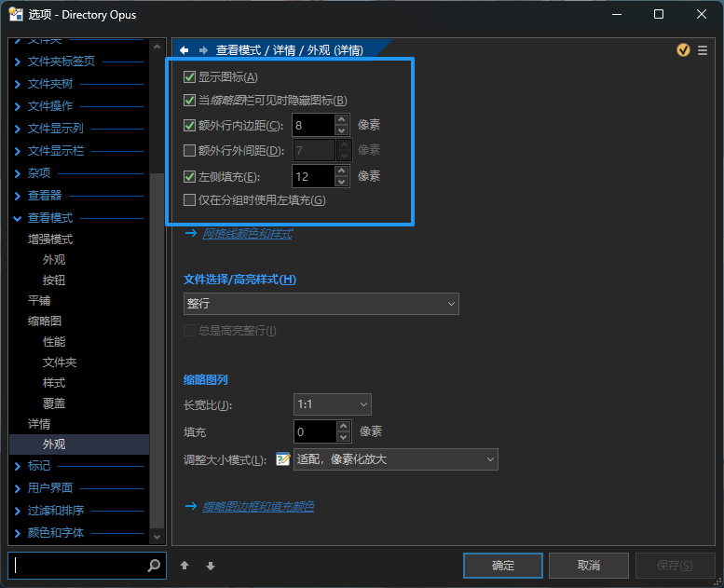Click the icon beside the 调整大小模式 dropdown
The width and height of the screenshot is (724, 588).
283,459
